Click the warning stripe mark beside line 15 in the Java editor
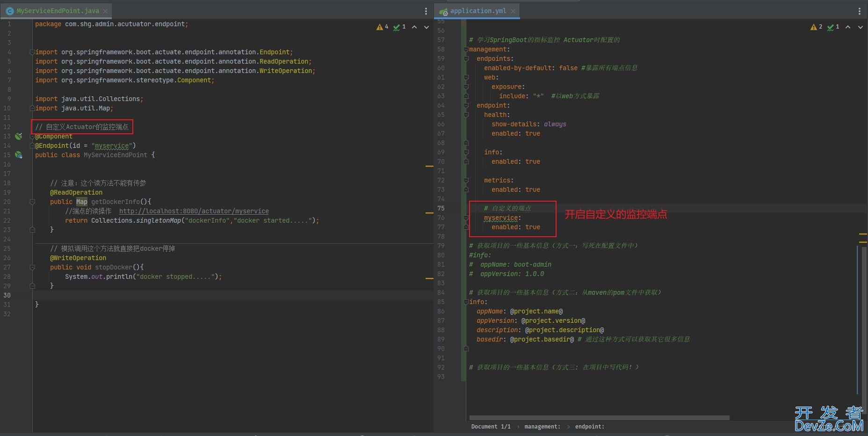868x436 pixels. (429, 166)
